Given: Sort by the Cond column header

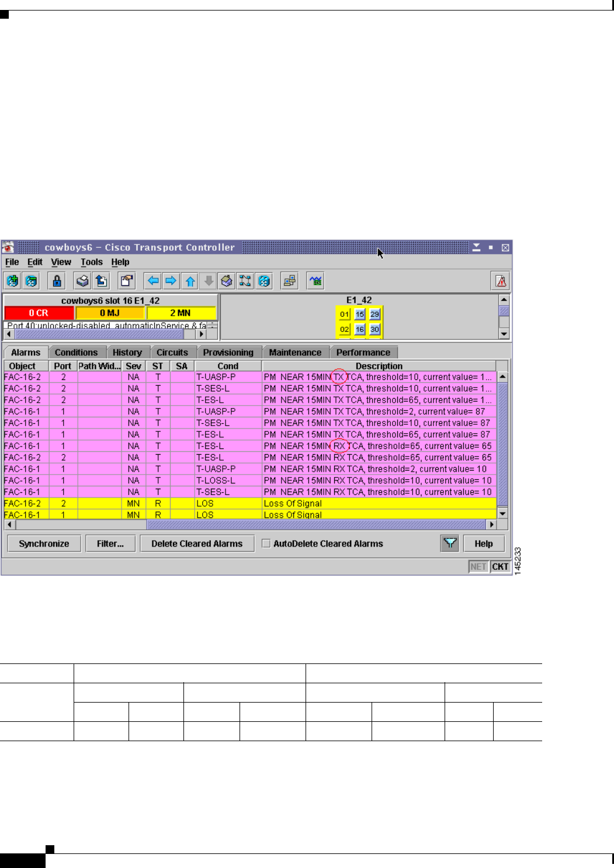Looking at the screenshot, I should 228,366.
